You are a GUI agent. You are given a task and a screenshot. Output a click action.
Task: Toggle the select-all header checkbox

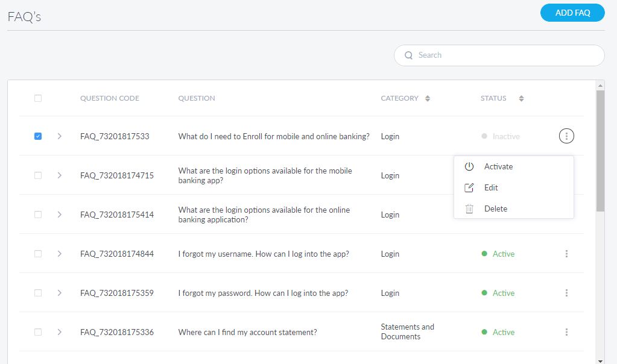(38, 98)
